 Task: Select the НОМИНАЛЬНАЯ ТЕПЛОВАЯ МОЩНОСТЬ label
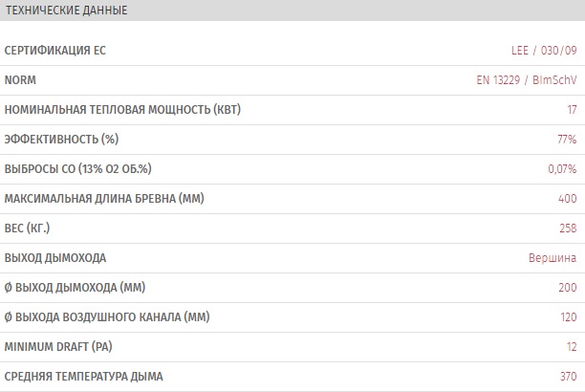(x=122, y=110)
